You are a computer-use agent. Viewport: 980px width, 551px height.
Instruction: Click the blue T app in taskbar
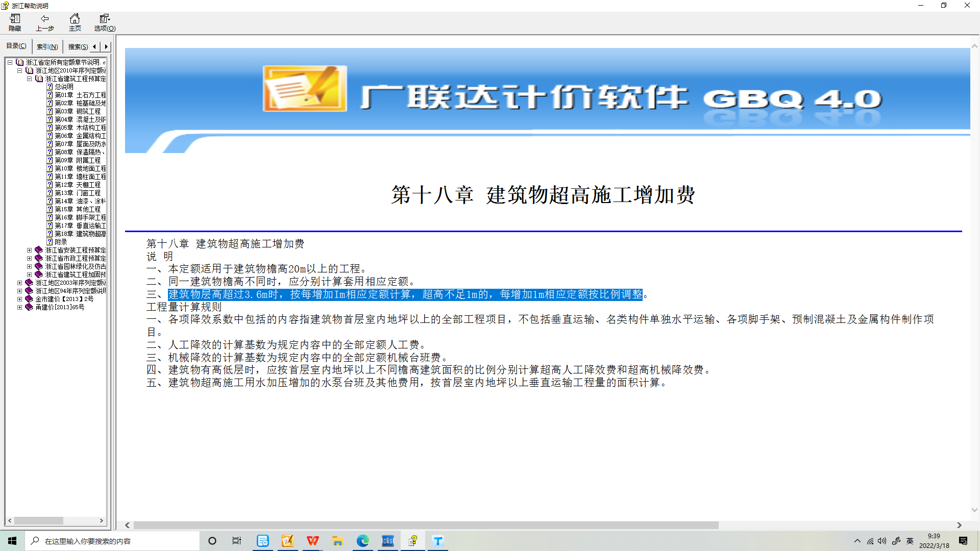(x=438, y=541)
